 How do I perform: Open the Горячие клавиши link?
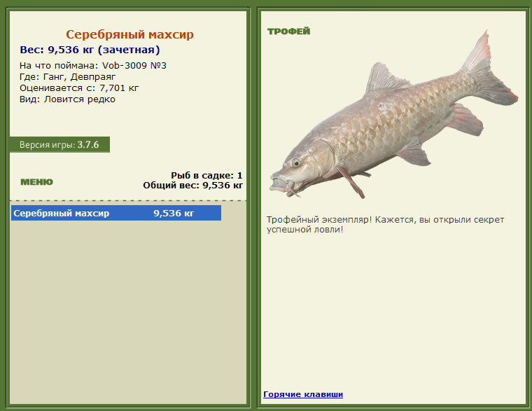[x=303, y=394]
